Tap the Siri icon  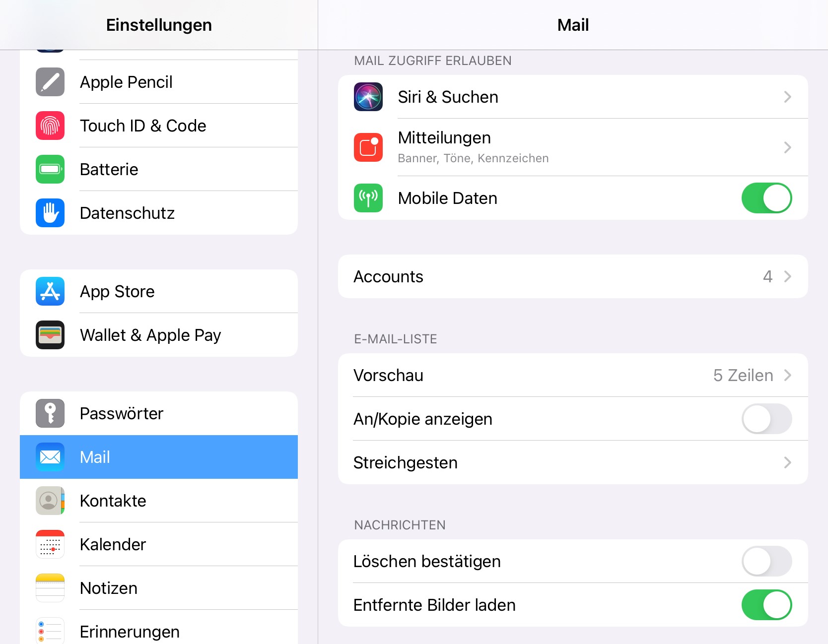[x=368, y=97]
